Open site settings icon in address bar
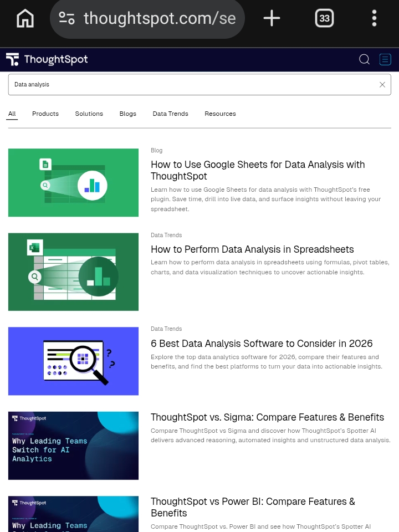The image size is (399, 532). 66,18
